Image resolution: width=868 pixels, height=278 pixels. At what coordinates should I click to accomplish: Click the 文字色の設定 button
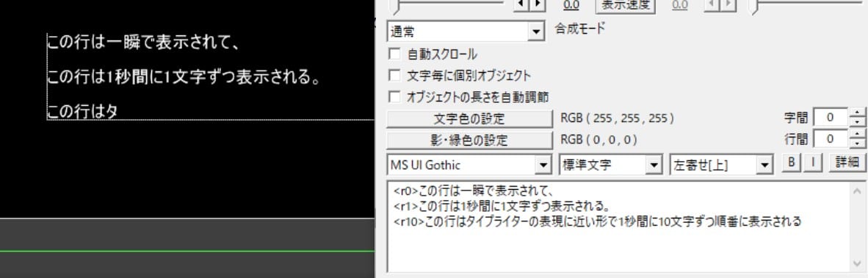[469, 118]
